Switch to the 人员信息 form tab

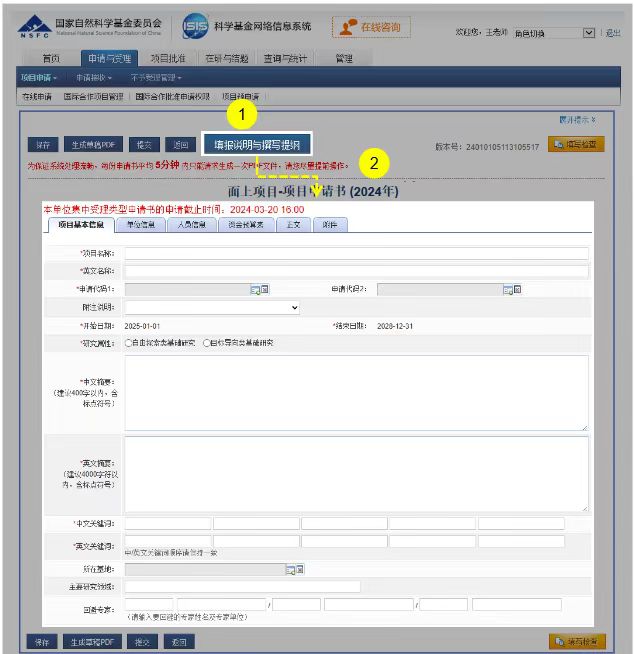[191, 225]
